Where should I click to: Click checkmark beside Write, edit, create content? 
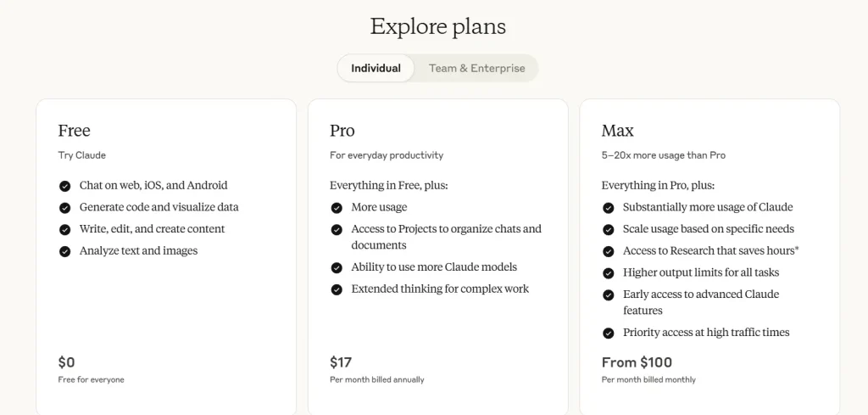(64, 229)
